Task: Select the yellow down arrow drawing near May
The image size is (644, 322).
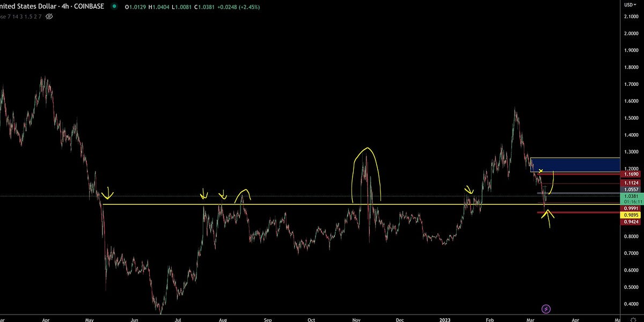Action: (x=108, y=193)
